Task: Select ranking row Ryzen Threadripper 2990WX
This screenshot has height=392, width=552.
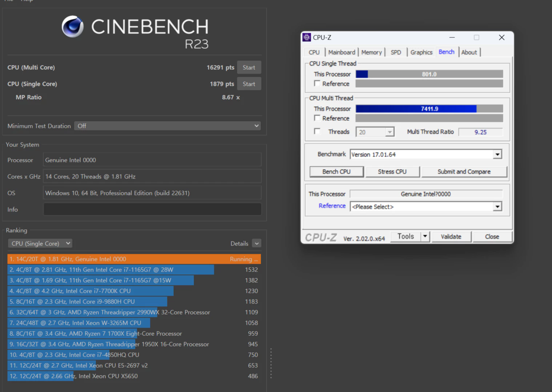Action: (134, 312)
